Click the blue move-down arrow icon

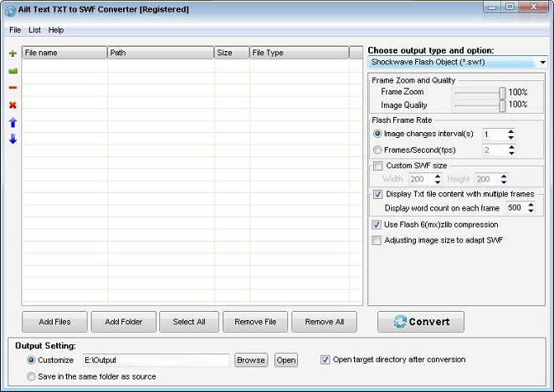pyautogui.click(x=13, y=139)
